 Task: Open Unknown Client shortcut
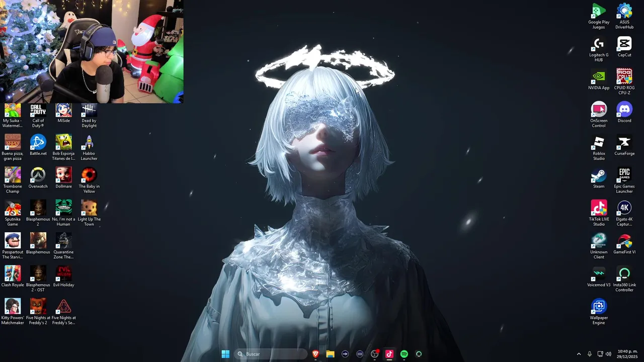[599, 246]
